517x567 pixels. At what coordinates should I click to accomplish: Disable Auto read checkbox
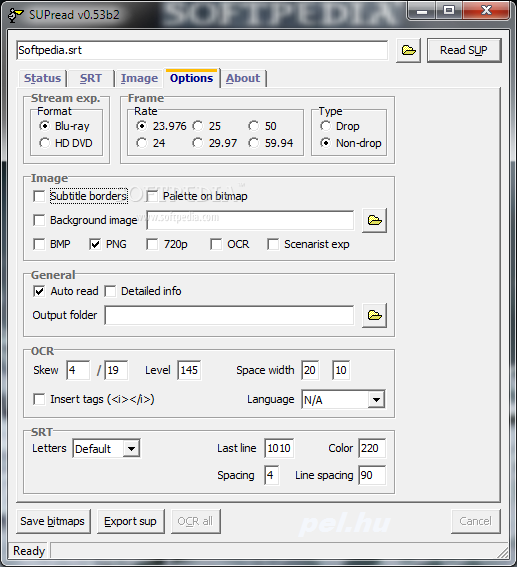39,291
